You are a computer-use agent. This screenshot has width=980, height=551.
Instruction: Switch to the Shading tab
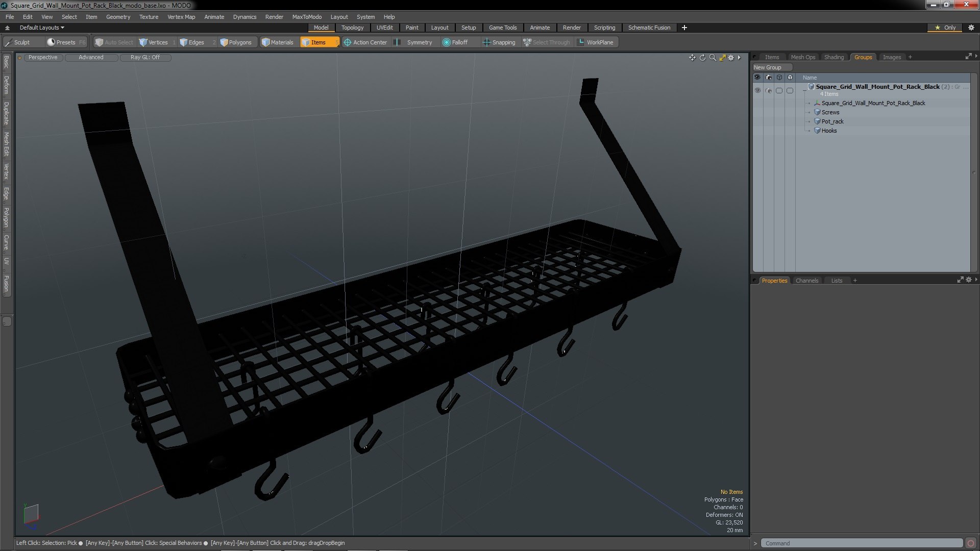pyautogui.click(x=834, y=57)
